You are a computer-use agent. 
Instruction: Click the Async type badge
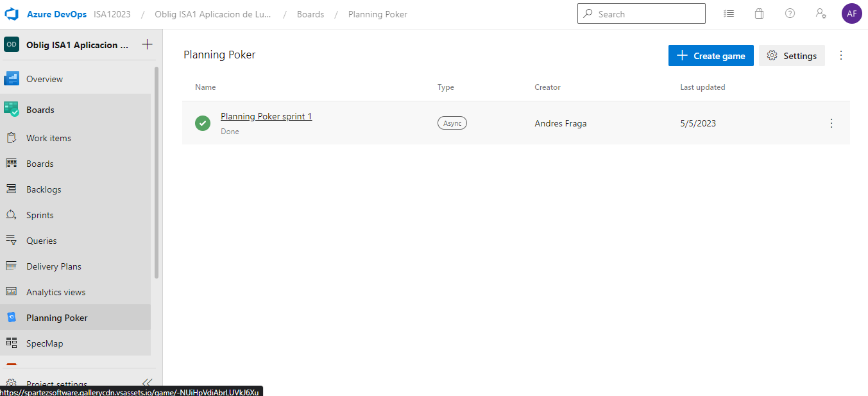pyautogui.click(x=452, y=123)
